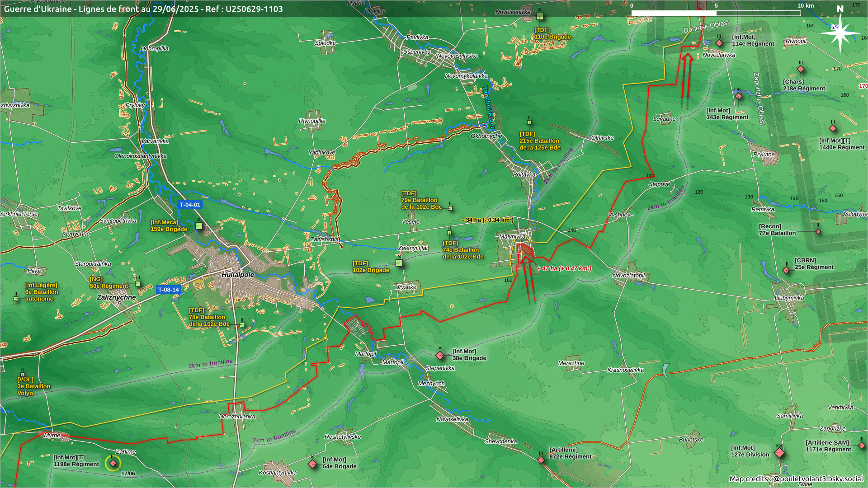Click the map credits pouletvolant3.bsky.social text
The width and height of the screenshot is (868, 488).
coord(796,479)
